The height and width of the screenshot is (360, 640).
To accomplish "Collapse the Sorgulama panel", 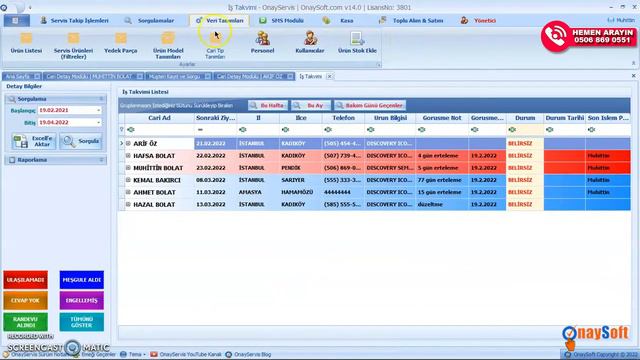I will click(x=101, y=99).
